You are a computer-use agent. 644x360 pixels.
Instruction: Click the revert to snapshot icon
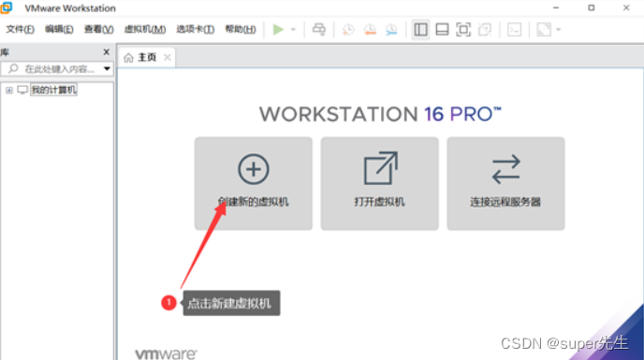(x=370, y=30)
